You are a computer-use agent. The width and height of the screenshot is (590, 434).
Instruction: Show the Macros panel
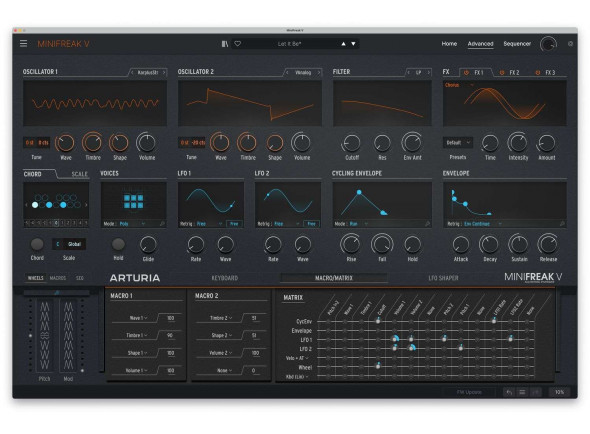(58, 278)
